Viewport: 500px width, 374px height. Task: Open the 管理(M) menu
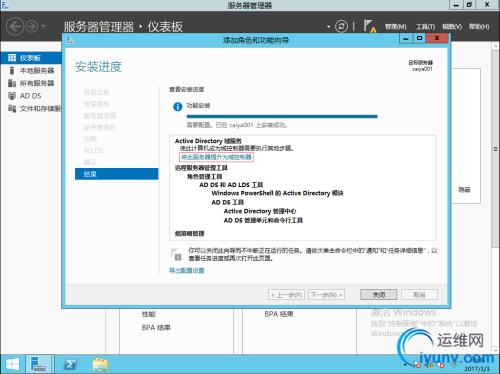click(395, 27)
